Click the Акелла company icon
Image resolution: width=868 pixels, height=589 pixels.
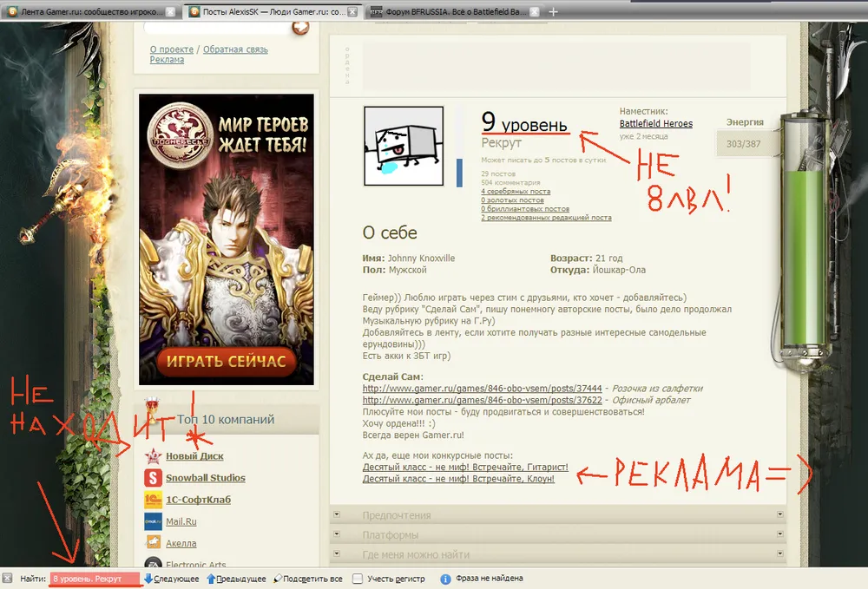click(x=153, y=543)
